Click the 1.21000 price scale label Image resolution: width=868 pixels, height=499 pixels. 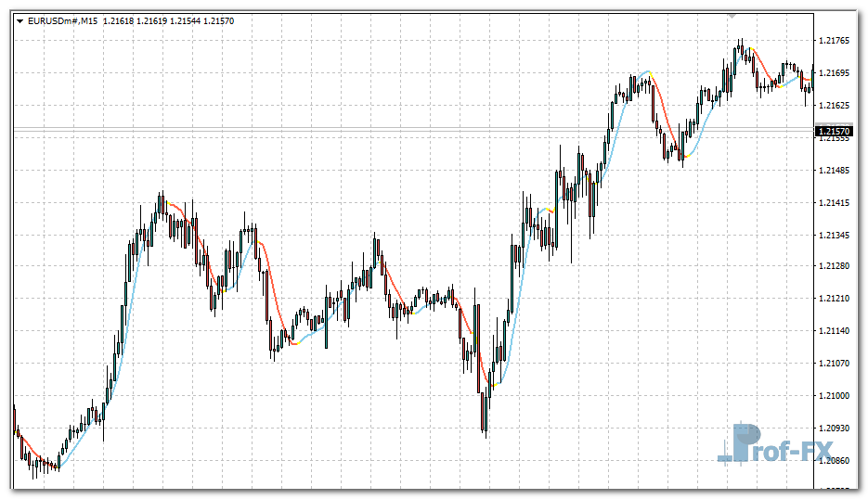(836, 395)
